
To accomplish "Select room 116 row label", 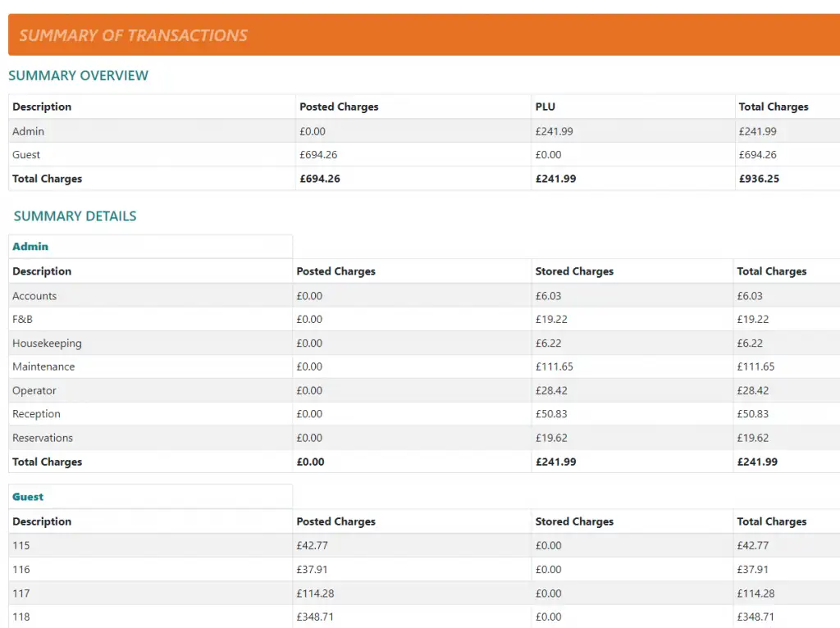I will point(21,570).
